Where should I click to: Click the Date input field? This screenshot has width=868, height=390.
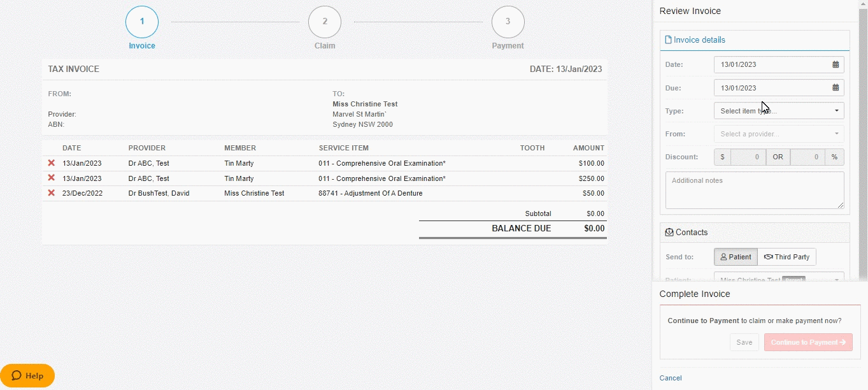779,64
